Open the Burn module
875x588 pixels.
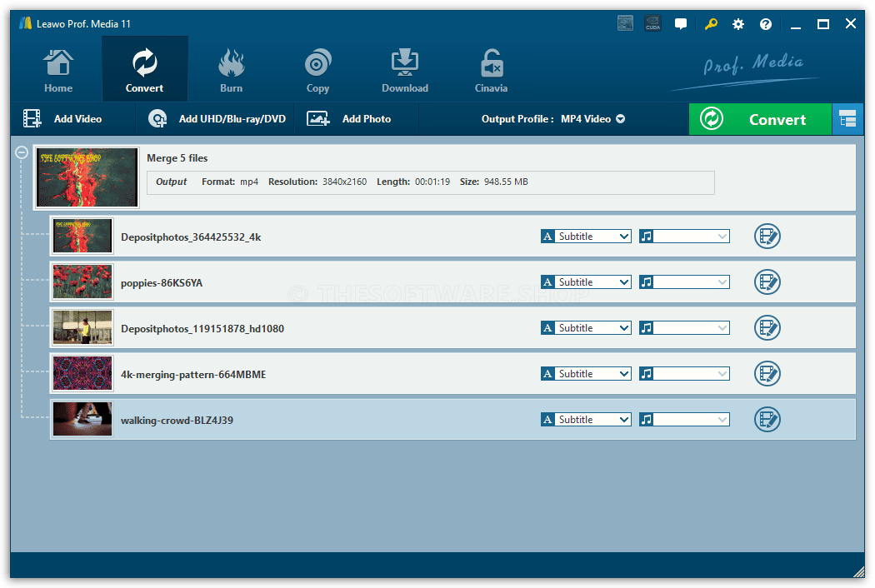click(231, 70)
